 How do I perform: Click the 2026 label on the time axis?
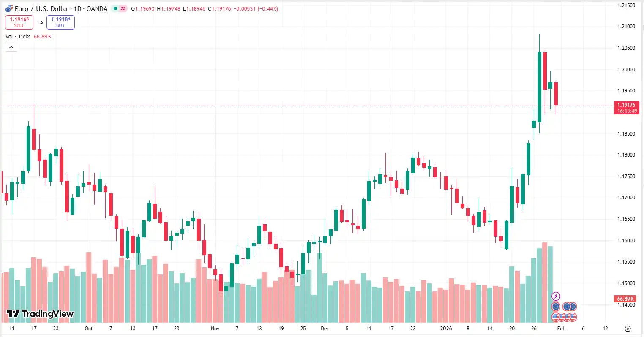tap(446, 328)
